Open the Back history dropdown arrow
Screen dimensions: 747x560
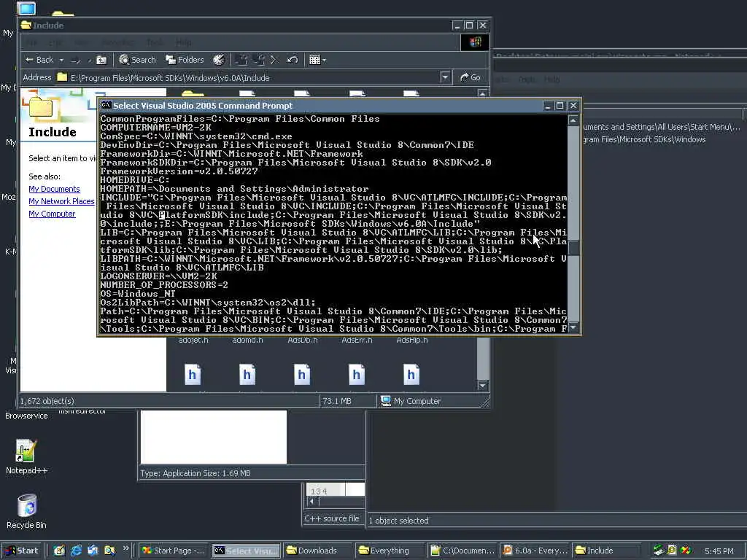(61, 60)
